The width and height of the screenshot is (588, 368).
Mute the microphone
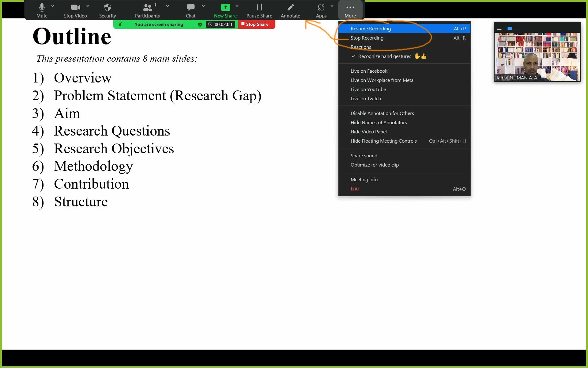click(x=42, y=10)
